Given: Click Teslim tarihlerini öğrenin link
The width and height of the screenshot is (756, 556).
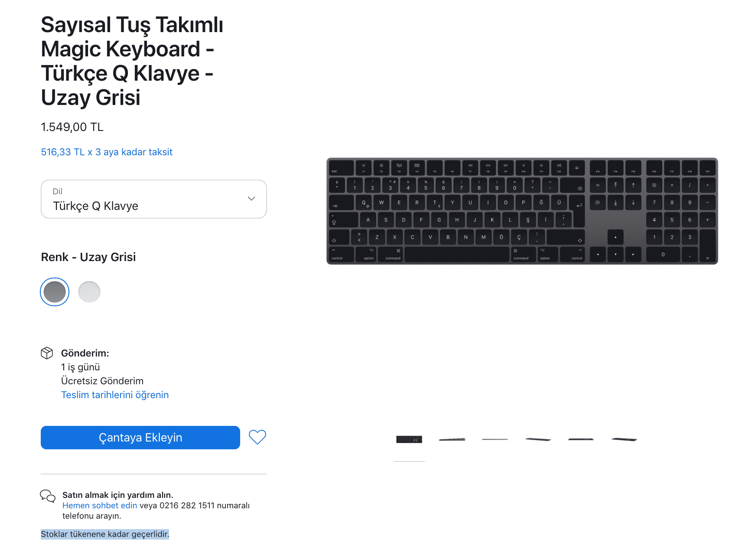Looking at the screenshot, I should pos(115,395).
